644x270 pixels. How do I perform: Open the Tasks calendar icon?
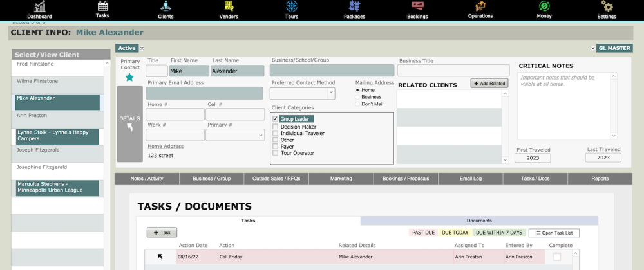tap(102, 6)
